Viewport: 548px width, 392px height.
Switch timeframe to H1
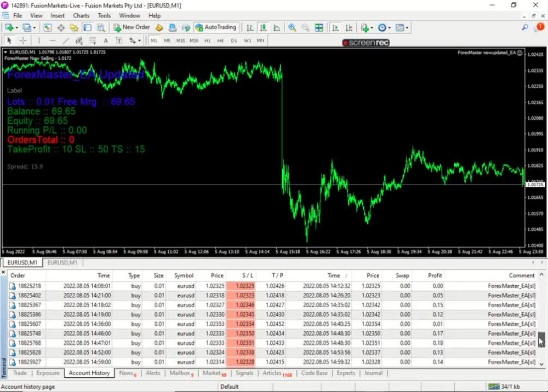207,41
